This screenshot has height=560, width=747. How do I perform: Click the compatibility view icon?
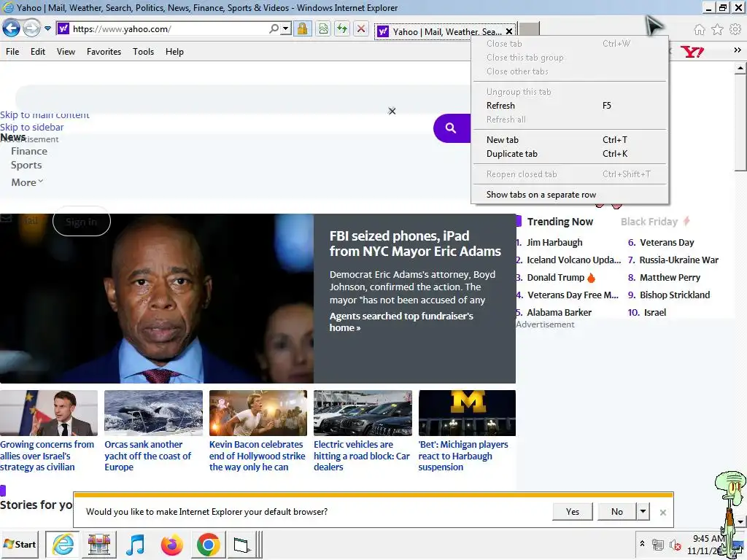pos(323,28)
